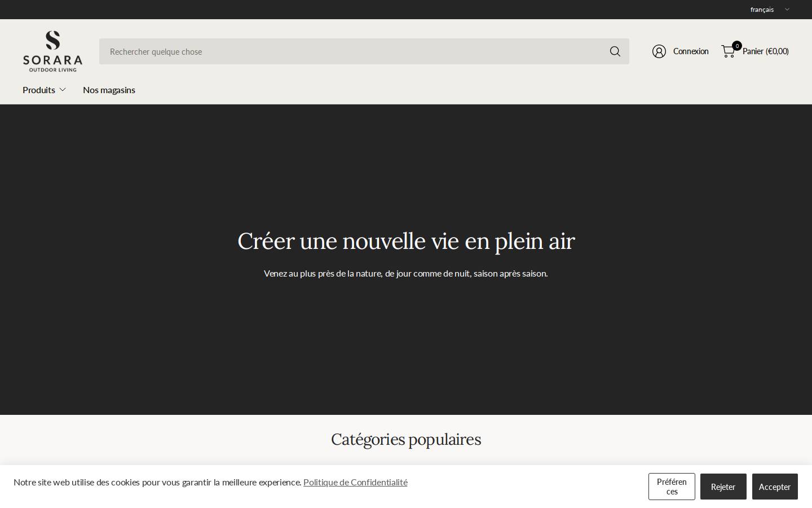Click the shopping cart icon
The height and width of the screenshot is (508, 812).
728,51
